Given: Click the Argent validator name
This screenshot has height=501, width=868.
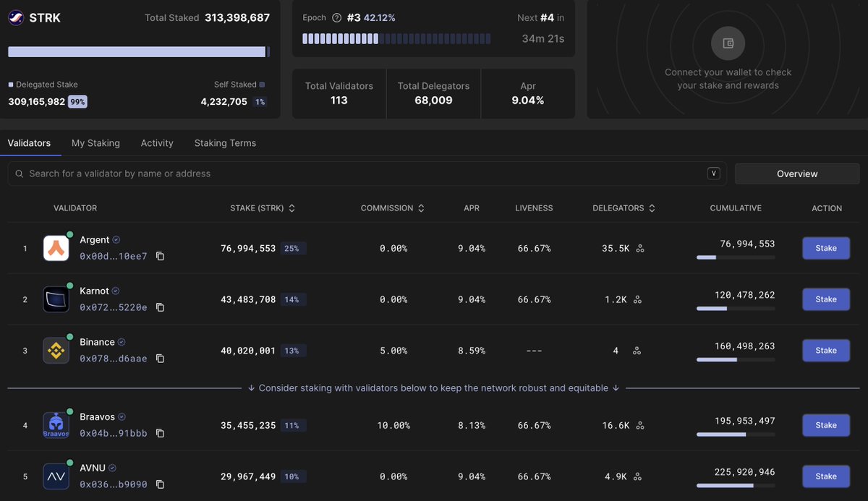Looking at the screenshot, I should pos(95,240).
